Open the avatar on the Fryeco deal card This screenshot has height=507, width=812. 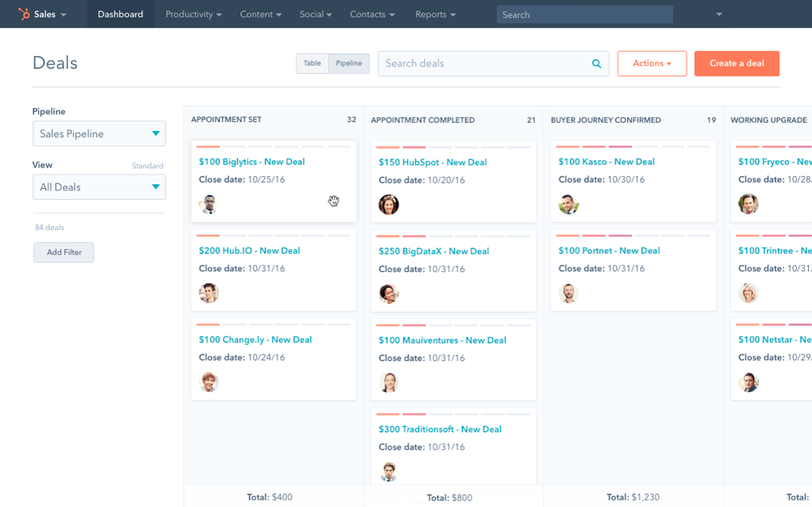coord(748,204)
